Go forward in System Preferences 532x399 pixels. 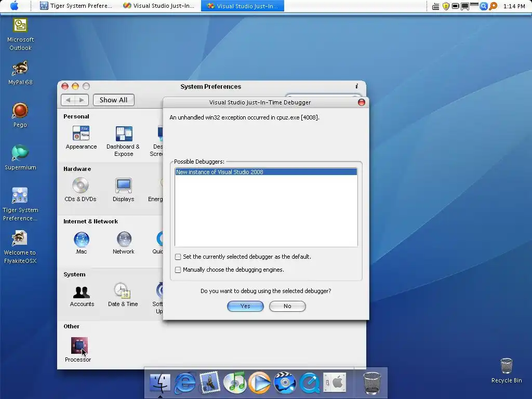pyautogui.click(x=82, y=100)
